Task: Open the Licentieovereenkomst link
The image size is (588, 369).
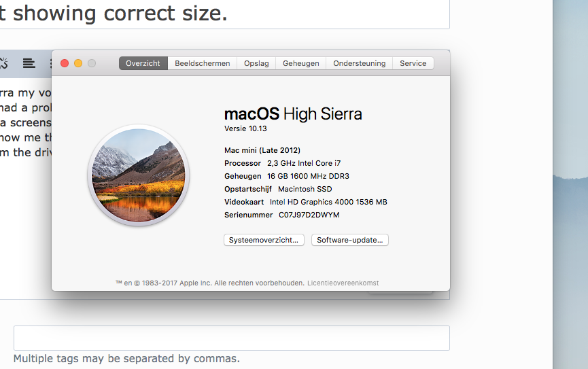Action: (x=343, y=283)
